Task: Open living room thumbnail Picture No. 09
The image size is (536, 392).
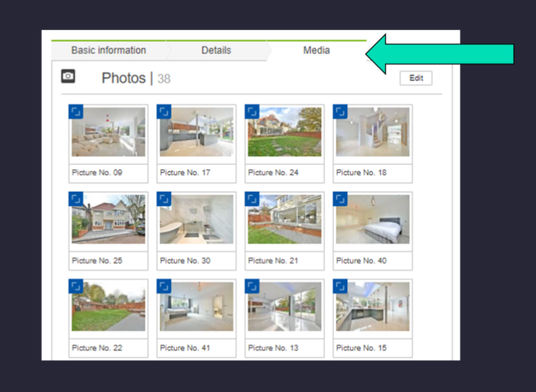Action: [108, 132]
